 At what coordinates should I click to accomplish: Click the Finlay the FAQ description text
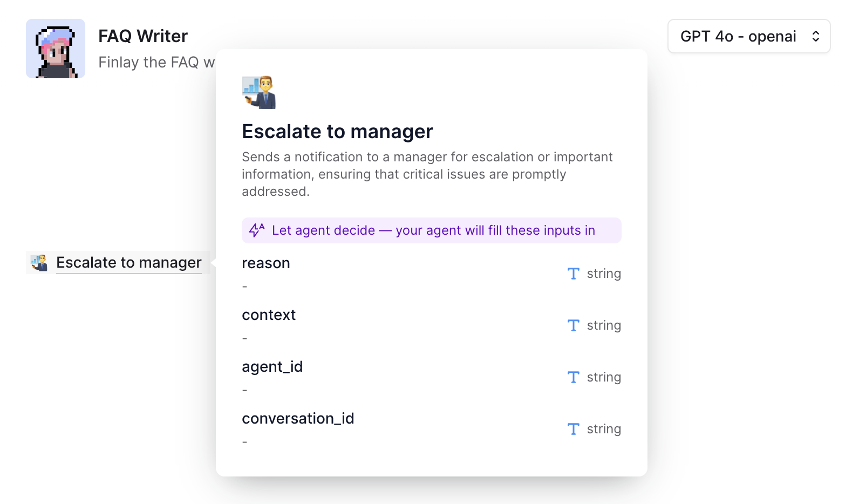[156, 63]
